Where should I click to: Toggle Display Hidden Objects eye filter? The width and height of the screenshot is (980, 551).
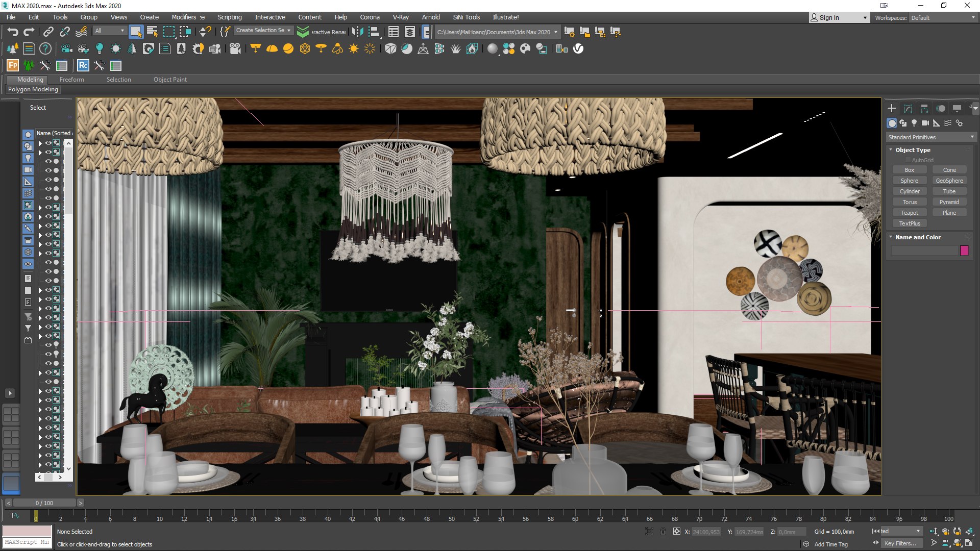[x=28, y=264]
